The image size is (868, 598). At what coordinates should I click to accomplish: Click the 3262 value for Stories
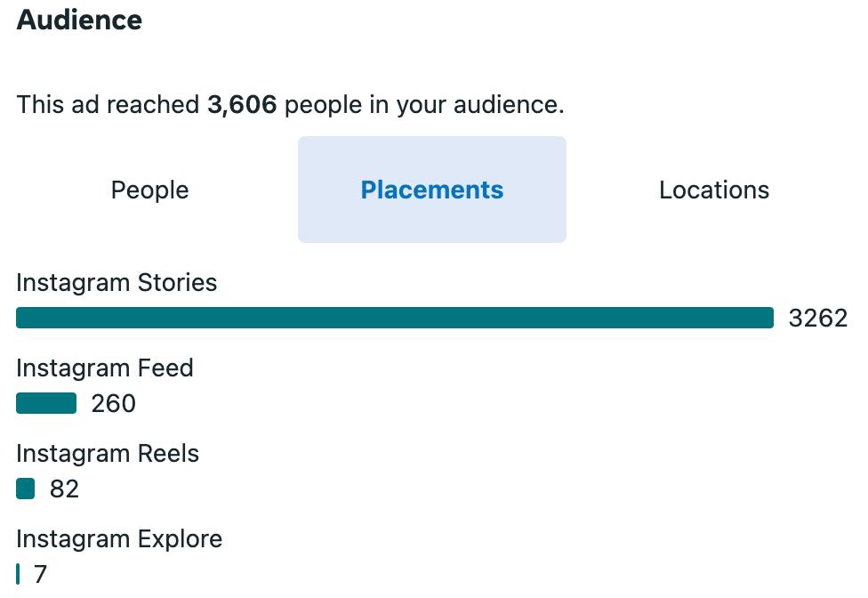click(818, 319)
